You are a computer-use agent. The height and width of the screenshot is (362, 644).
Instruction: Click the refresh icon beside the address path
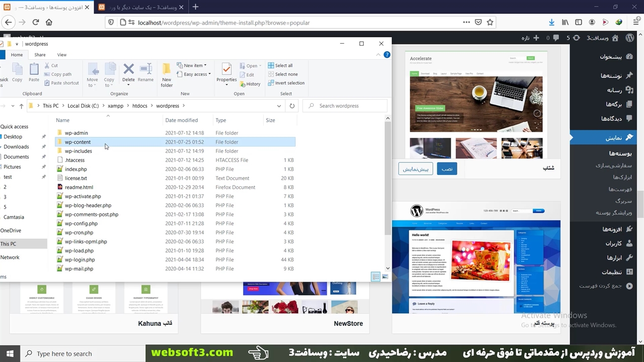tap(292, 106)
